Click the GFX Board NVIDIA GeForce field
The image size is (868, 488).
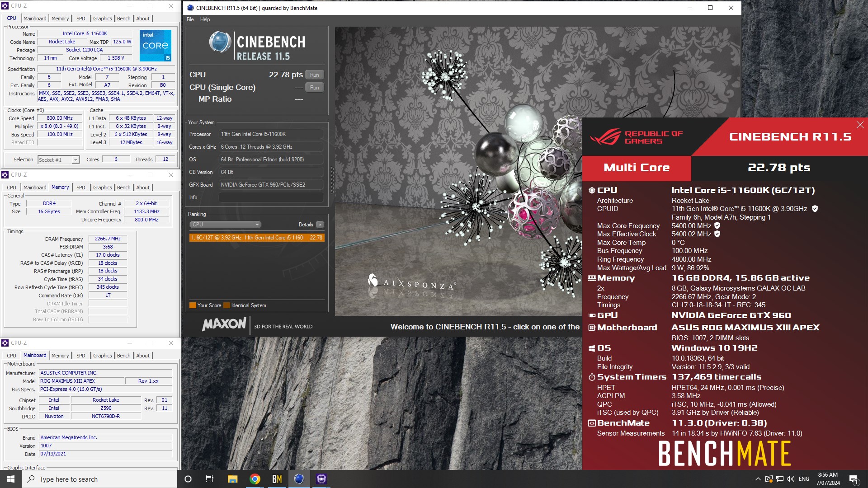pyautogui.click(x=271, y=185)
